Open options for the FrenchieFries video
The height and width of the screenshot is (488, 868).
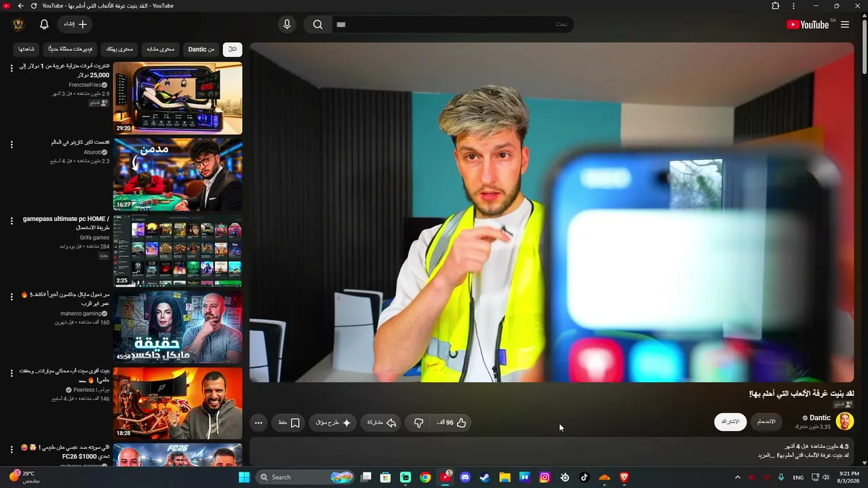tap(12, 68)
